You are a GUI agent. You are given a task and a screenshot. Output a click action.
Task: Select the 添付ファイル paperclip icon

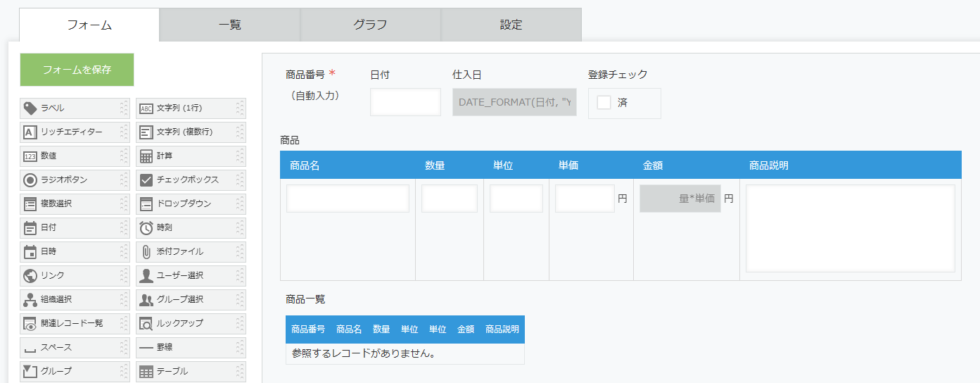coord(146,252)
